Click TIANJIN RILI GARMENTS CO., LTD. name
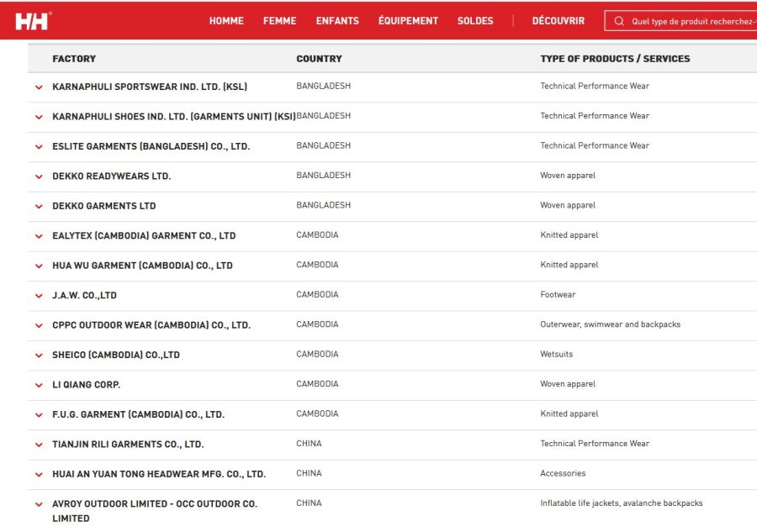757x532 pixels. coord(128,445)
